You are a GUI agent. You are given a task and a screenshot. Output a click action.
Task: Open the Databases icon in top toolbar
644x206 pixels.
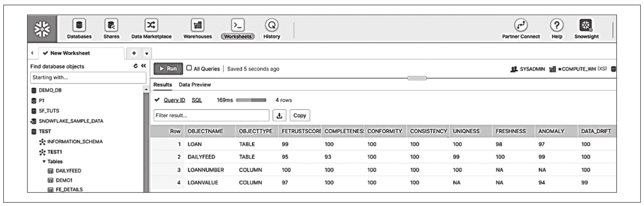coord(79,26)
